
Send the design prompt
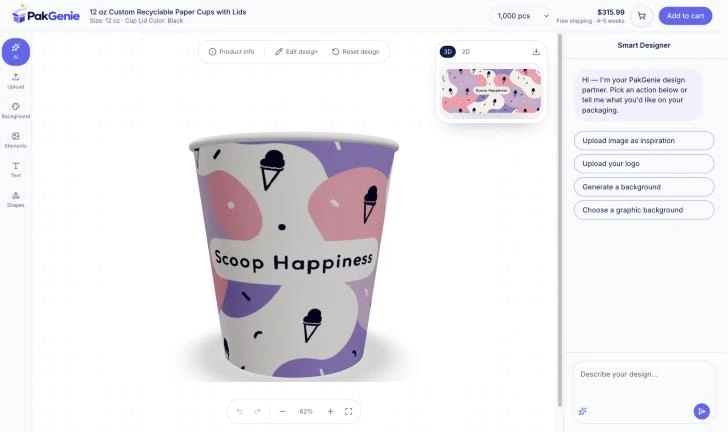(702, 411)
